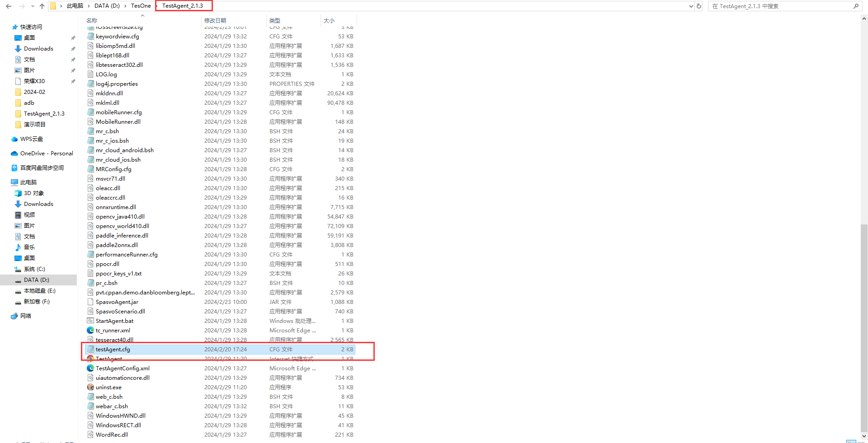Click the tc_runner.xml Edge icon

[x=90, y=331]
